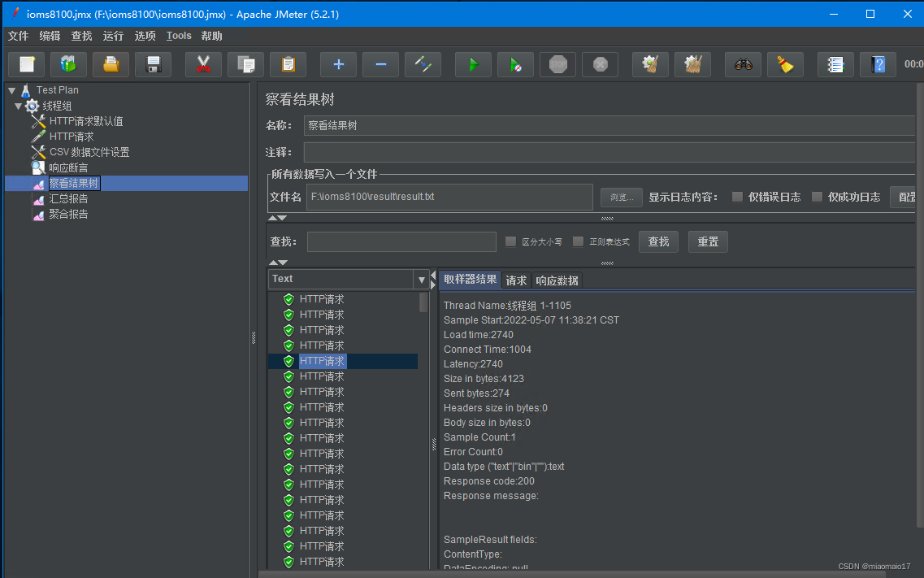Select HTTP请求 sampler in test plan tree
This screenshot has width=924, height=578.
[72, 137]
